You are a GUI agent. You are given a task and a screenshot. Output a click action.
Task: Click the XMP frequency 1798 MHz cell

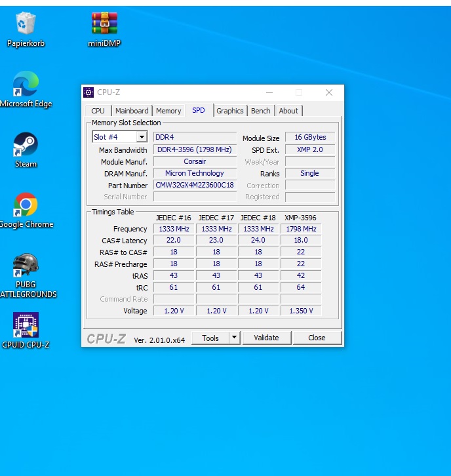301,229
